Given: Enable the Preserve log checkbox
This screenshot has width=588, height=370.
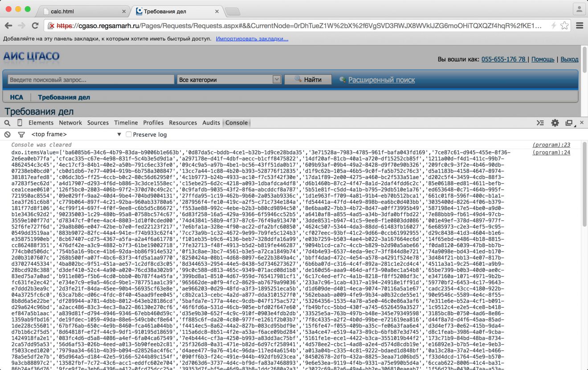Looking at the screenshot, I should tap(129, 134).
